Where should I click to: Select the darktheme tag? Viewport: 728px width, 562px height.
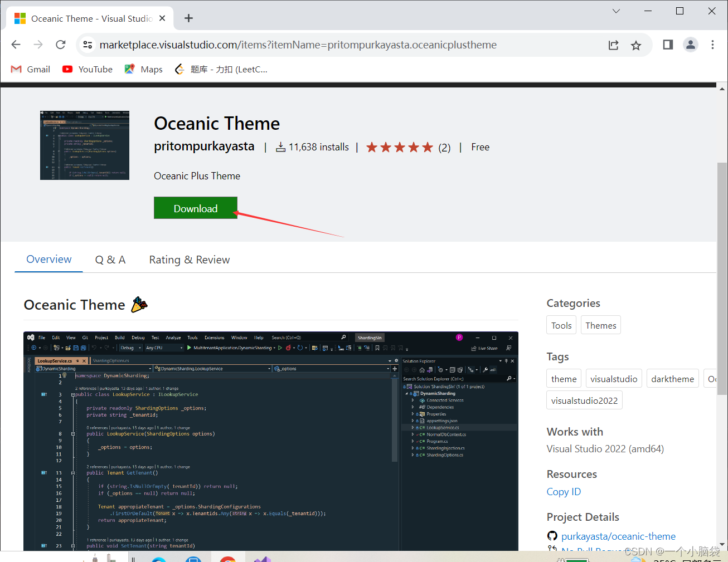pyautogui.click(x=673, y=379)
